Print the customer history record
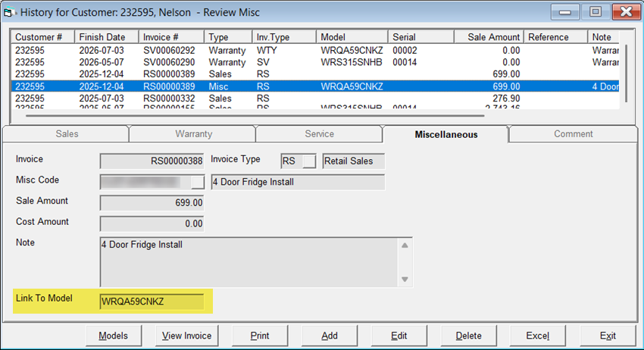The height and width of the screenshot is (350, 644). coord(259,336)
